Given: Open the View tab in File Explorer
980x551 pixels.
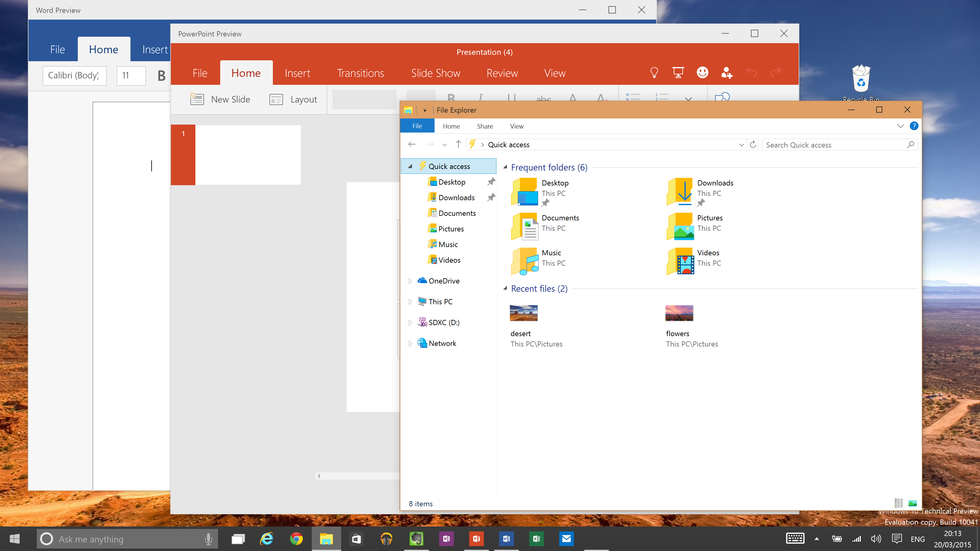Looking at the screenshot, I should click(517, 126).
